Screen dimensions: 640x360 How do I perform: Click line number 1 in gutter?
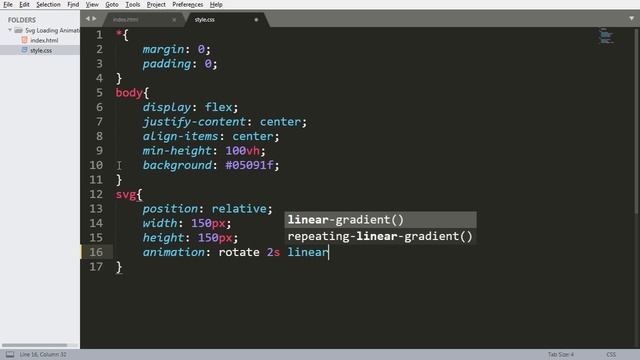(99, 35)
